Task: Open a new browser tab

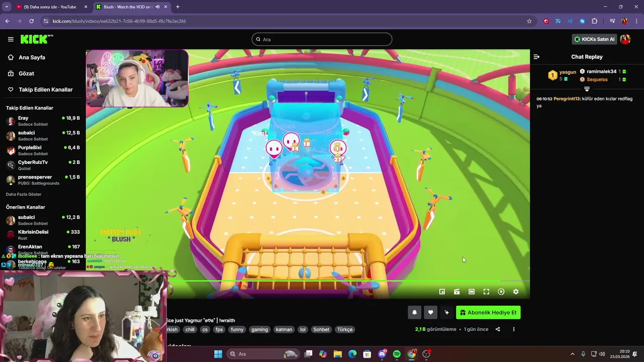Action: click(x=178, y=7)
